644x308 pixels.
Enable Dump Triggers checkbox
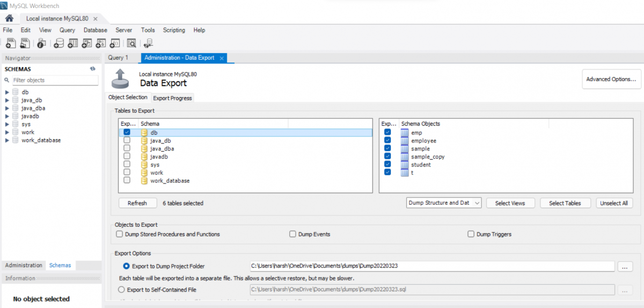(x=471, y=234)
